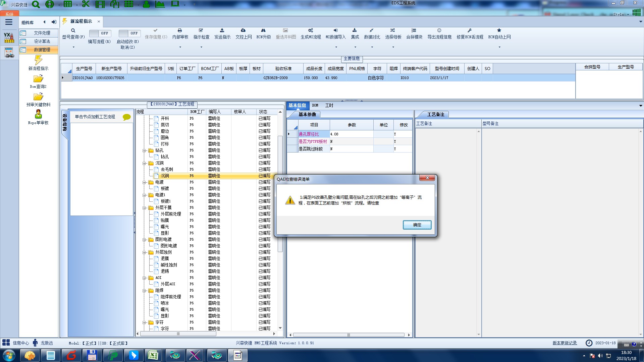The width and height of the screenshot is (644, 362).
Task: Collapse the 钻孔 tree folder
Action: coord(144,150)
